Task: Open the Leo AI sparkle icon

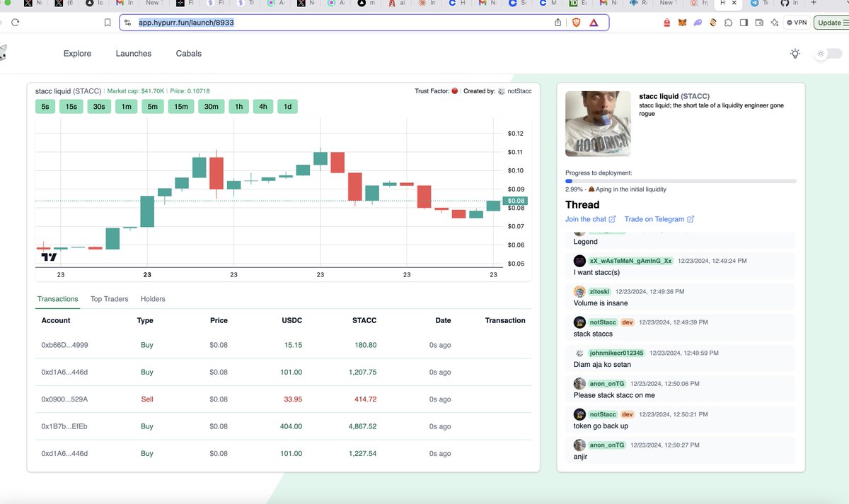Action: coord(775,23)
